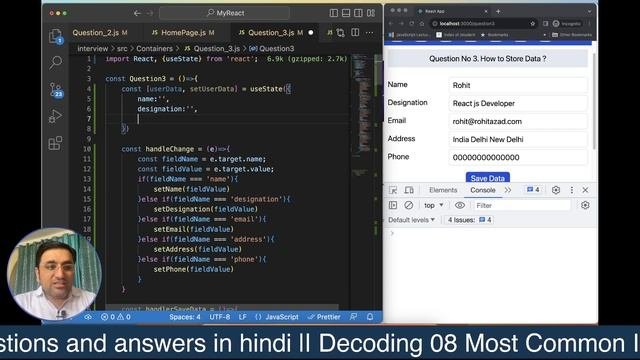Screen dimensions: 640x360
Task: Expand the interview breadcrumb
Action: (93, 49)
